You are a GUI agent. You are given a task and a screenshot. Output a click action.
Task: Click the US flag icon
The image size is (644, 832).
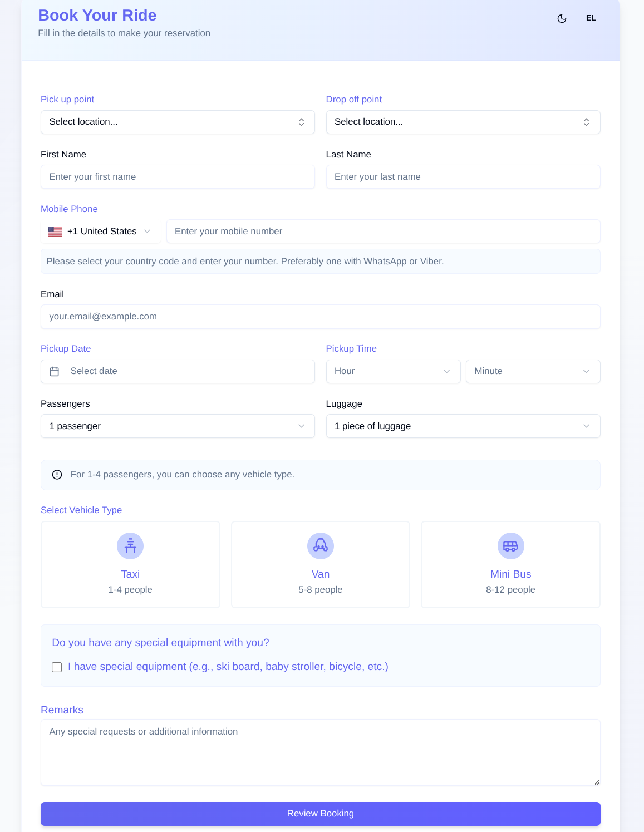55,232
